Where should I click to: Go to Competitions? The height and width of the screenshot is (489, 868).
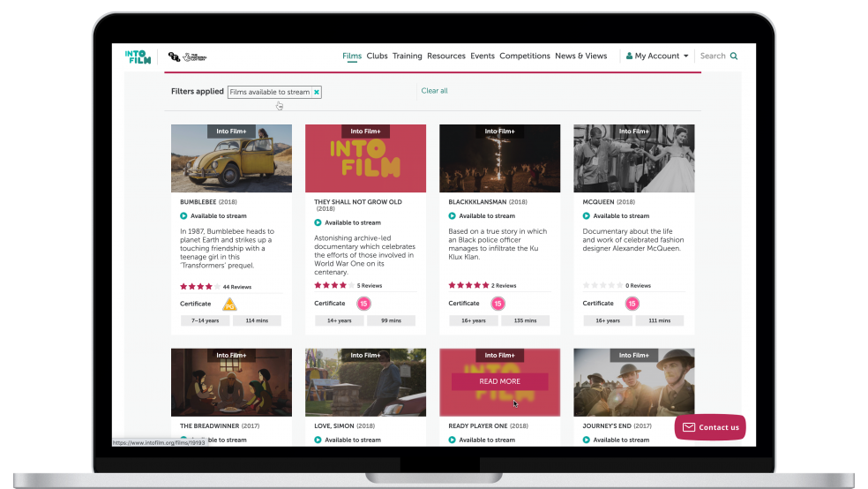click(525, 56)
